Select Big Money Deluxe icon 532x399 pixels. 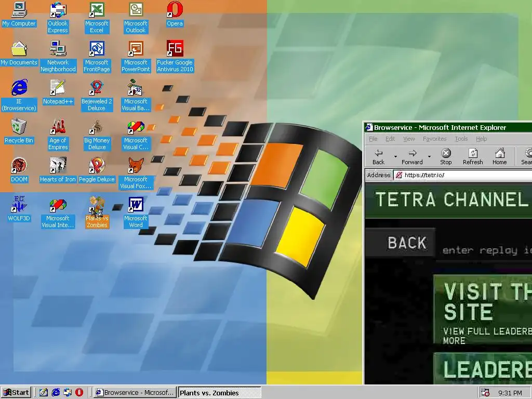(97, 134)
